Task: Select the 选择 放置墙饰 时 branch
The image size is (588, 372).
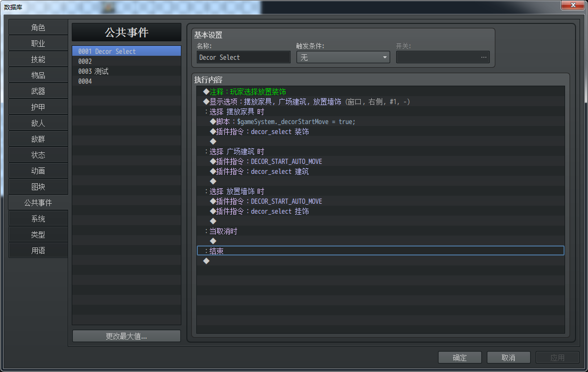Action: click(381, 191)
